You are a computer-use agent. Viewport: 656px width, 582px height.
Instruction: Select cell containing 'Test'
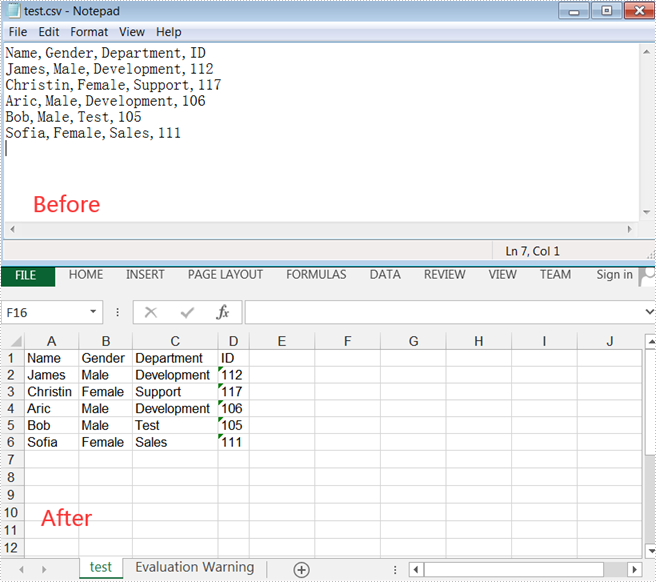coord(175,426)
